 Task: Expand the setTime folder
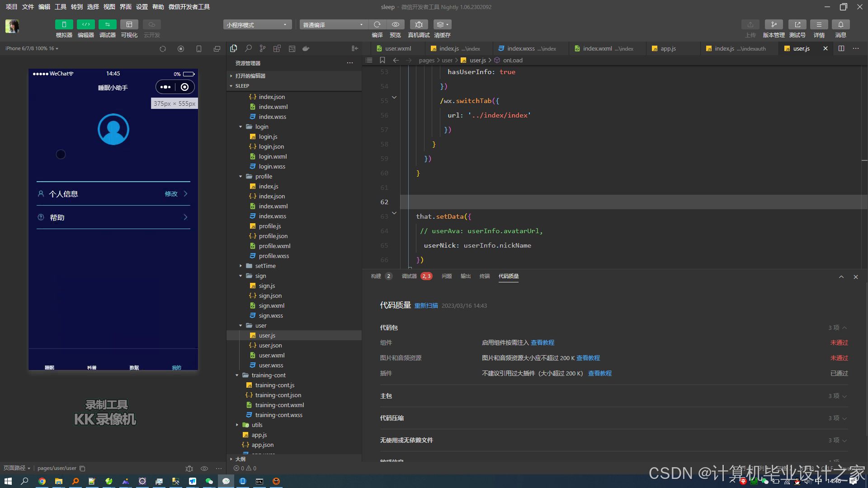coord(265,266)
